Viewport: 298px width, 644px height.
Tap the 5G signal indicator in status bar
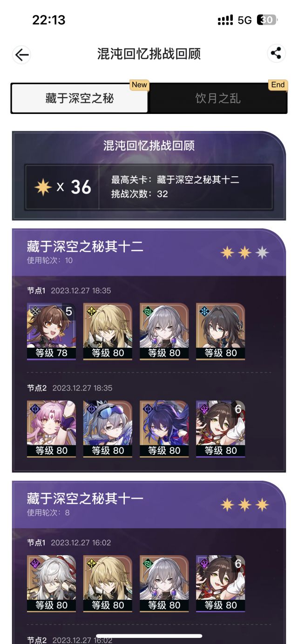[x=244, y=20]
